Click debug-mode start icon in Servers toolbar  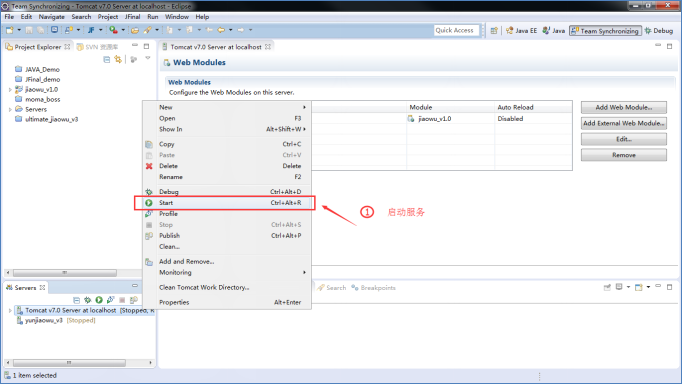click(88, 300)
